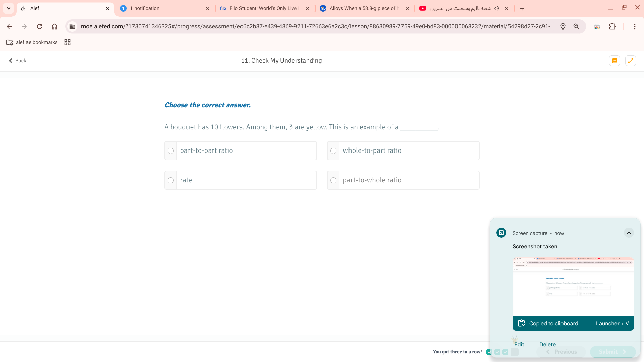Pick the rate radio button
This screenshot has height=362, width=644.
click(x=171, y=180)
